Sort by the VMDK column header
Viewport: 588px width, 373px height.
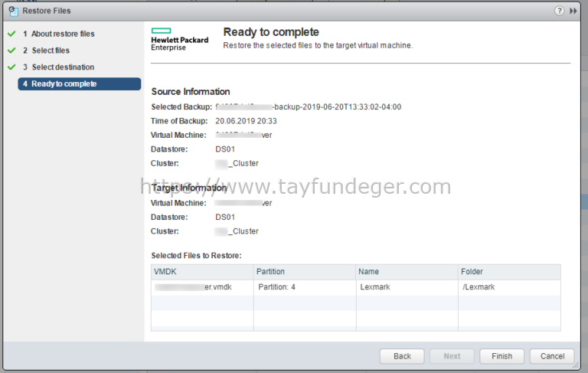coord(201,272)
